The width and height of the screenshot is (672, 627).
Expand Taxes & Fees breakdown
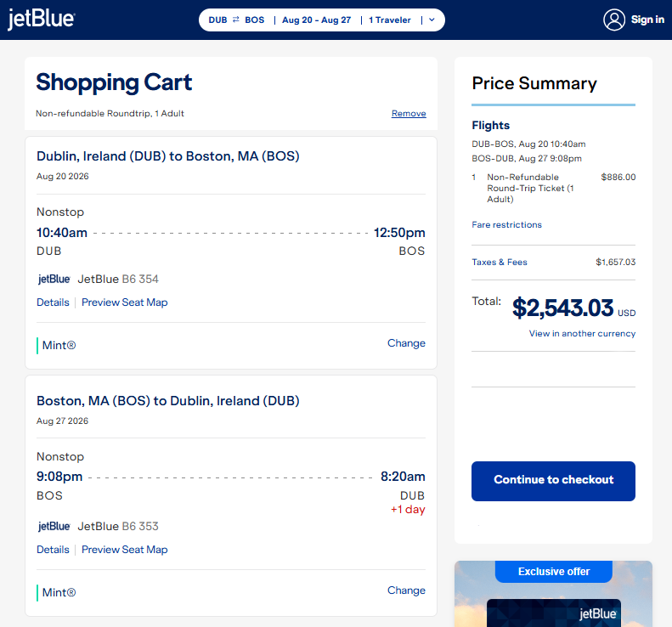(x=500, y=263)
